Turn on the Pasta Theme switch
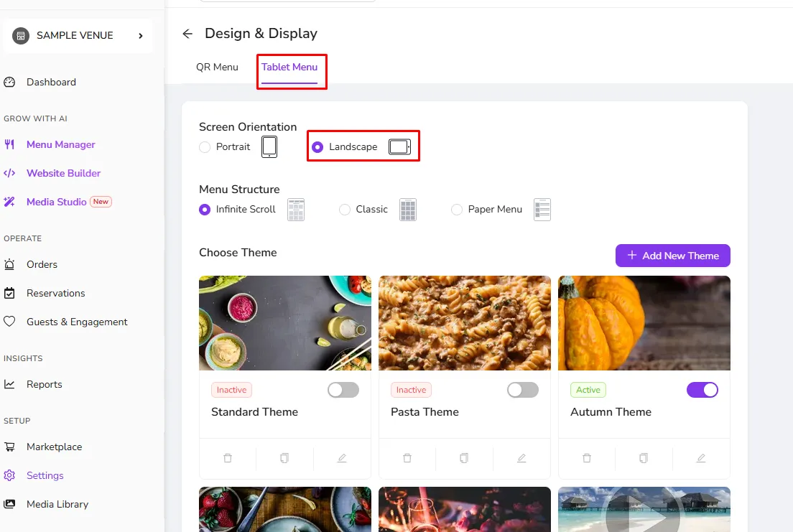Image resolution: width=793 pixels, height=532 pixels. click(x=523, y=390)
